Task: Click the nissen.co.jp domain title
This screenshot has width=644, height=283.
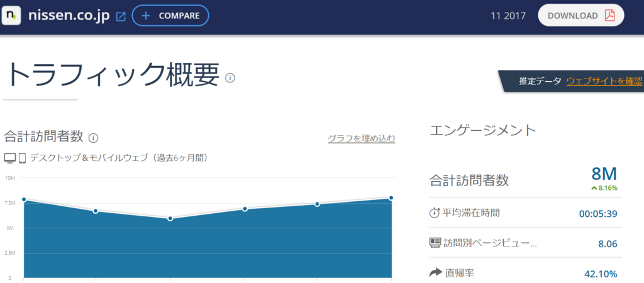Action: pos(69,16)
